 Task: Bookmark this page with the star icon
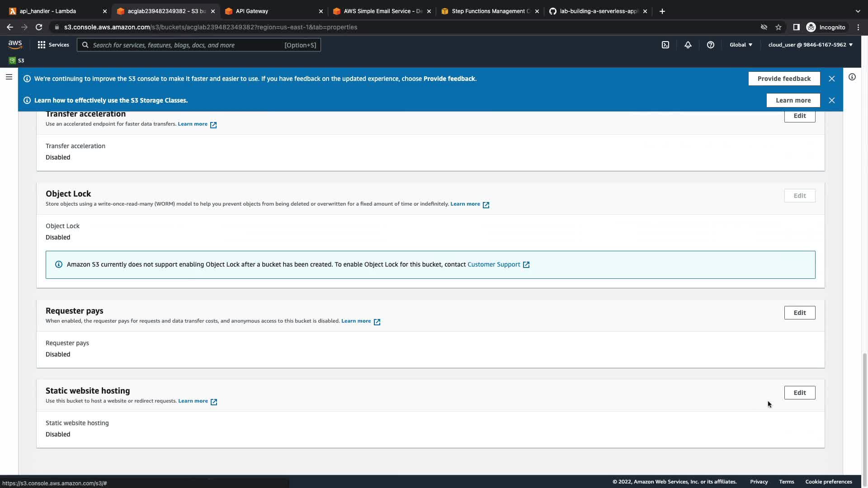coord(778,27)
